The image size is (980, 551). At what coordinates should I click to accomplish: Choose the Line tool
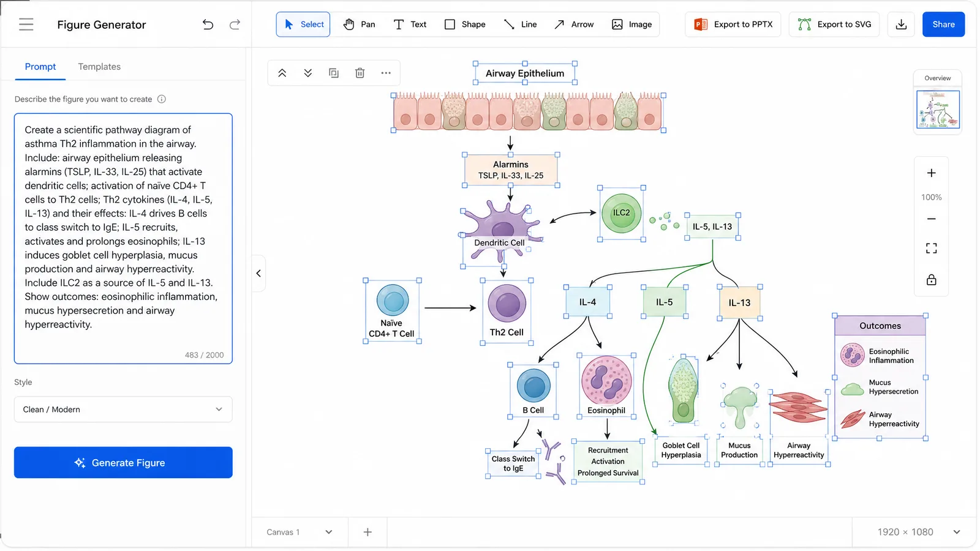click(x=520, y=24)
